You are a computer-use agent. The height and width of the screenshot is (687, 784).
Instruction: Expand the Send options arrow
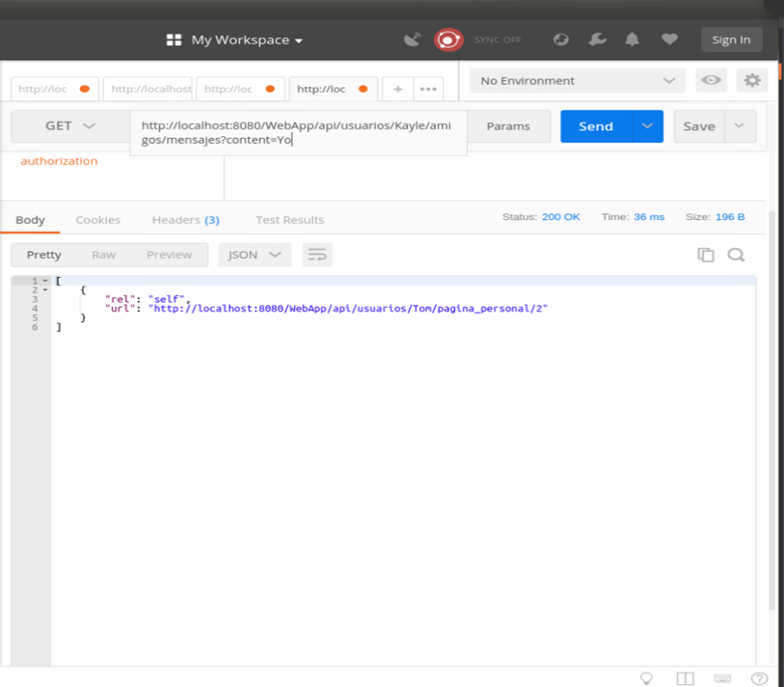pos(647,126)
